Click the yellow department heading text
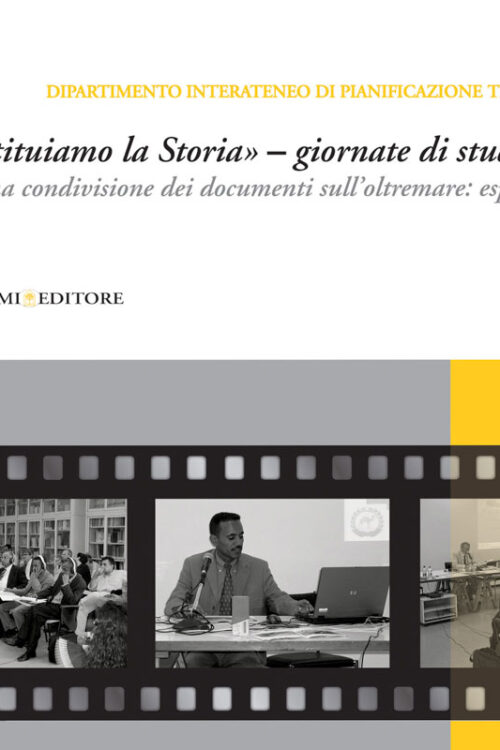500x750 pixels. (x=273, y=91)
